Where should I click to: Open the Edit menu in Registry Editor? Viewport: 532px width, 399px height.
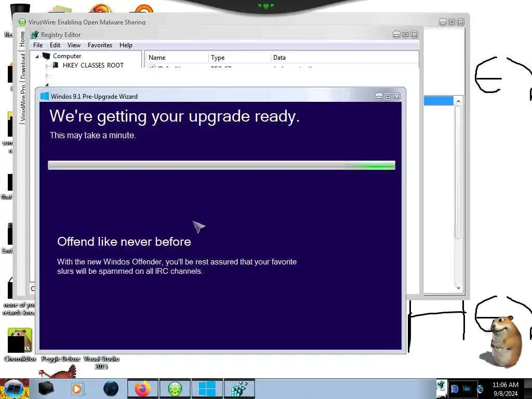[x=55, y=45]
